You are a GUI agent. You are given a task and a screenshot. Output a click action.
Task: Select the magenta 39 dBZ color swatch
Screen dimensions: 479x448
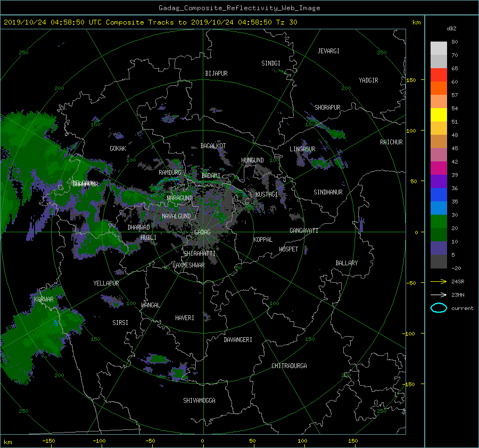439,168
